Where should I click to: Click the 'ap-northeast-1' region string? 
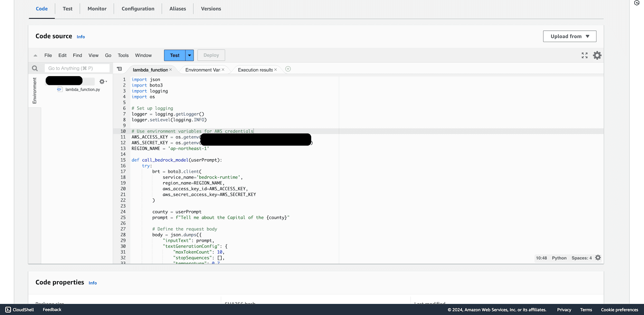pyautogui.click(x=188, y=148)
